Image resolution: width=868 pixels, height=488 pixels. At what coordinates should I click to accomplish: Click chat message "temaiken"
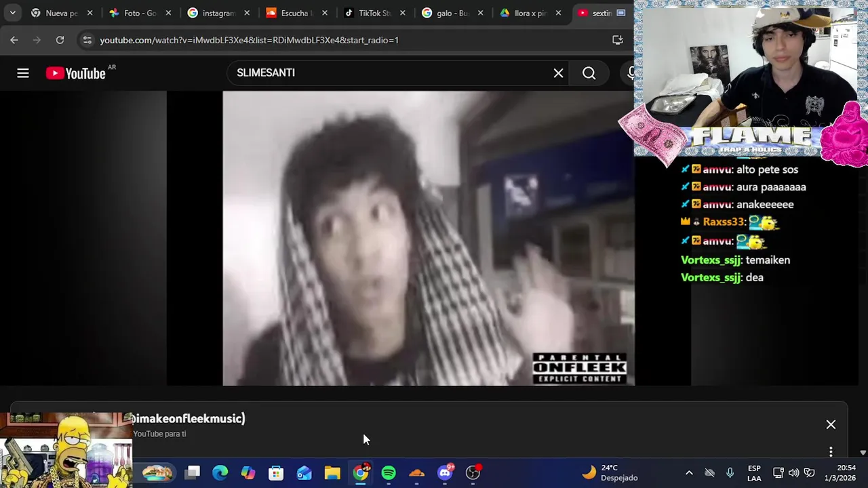pyautogui.click(x=768, y=260)
